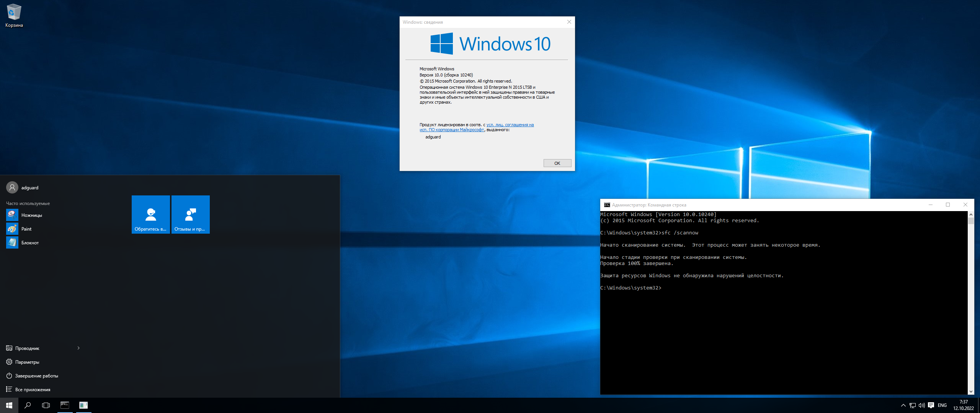Close the Command Prompt window
Image resolution: width=980 pixels, height=413 pixels.
(x=965, y=205)
